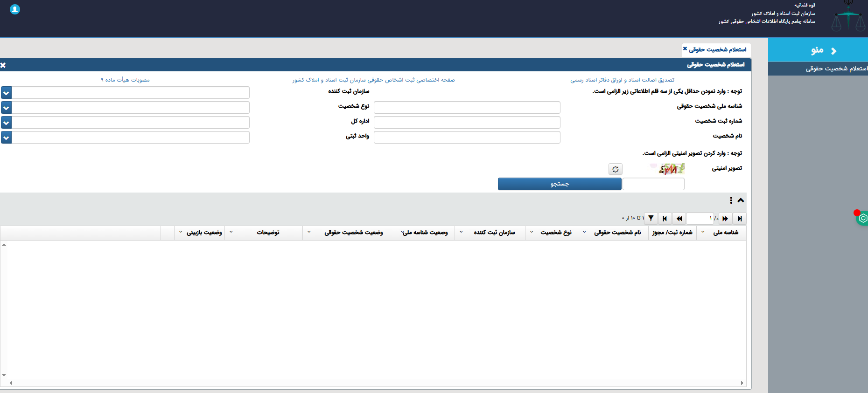Open the واحد ثبتی dropdown arrow
This screenshot has width=868, height=393.
coord(6,138)
